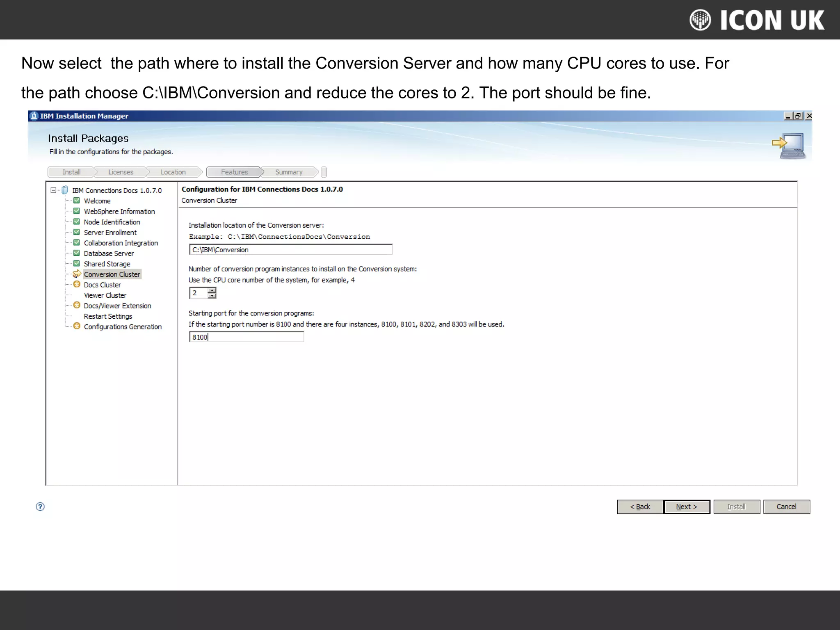The width and height of the screenshot is (840, 630).
Task: Click the starting port field showing 8100
Action: click(x=247, y=337)
